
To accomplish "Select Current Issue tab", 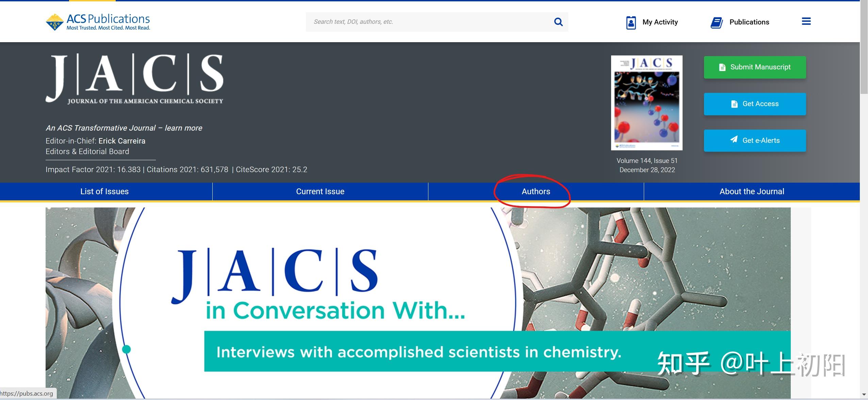I will pyautogui.click(x=320, y=191).
